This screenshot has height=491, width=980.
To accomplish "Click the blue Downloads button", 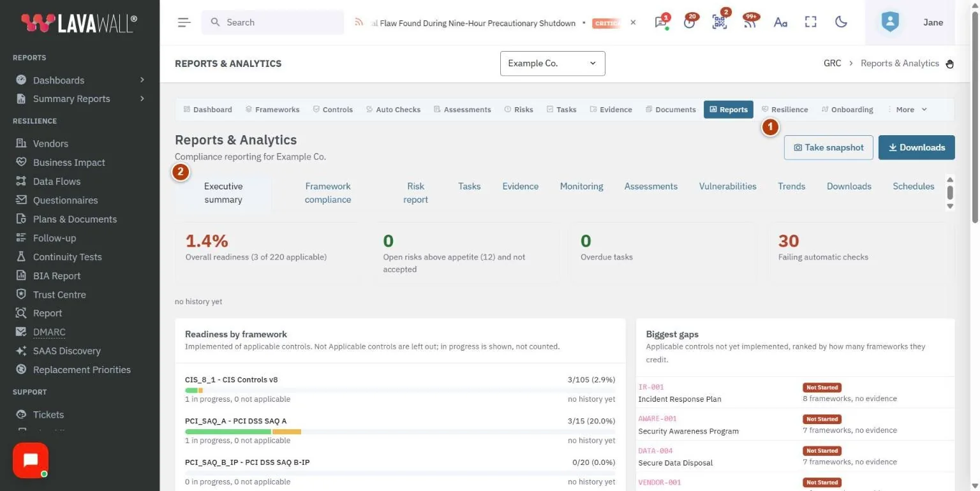I will [916, 147].
